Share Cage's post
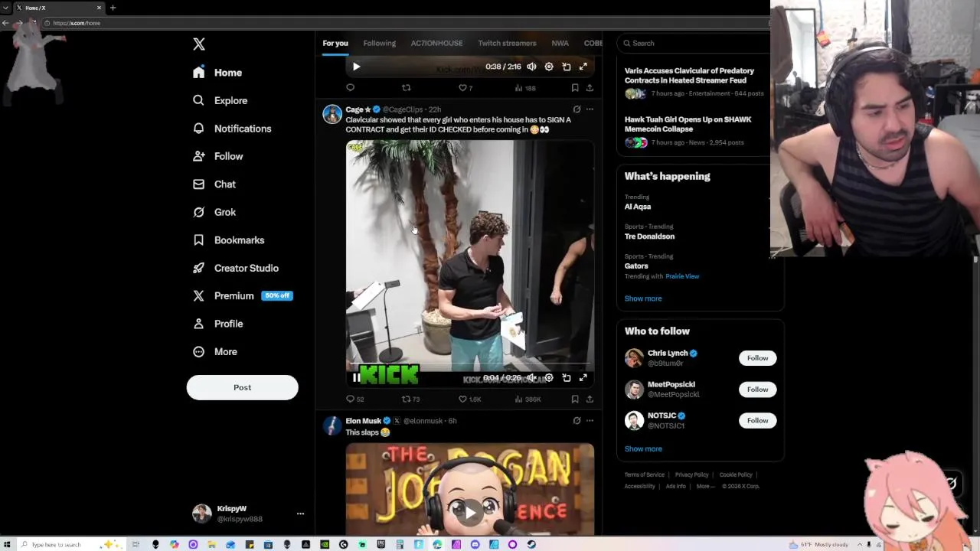 (590, 399)
